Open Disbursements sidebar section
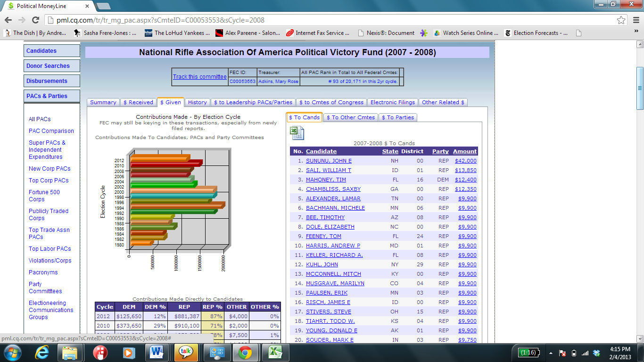The image size is (644, 362). tap(52, 81)
